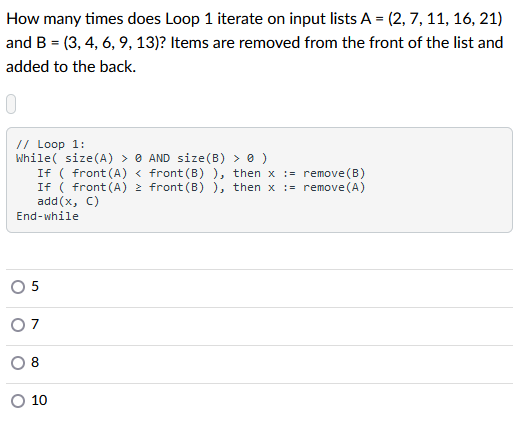Click 'remove(A)' in the second If line
Screen dimensions: 519x436
click(334, 187)
